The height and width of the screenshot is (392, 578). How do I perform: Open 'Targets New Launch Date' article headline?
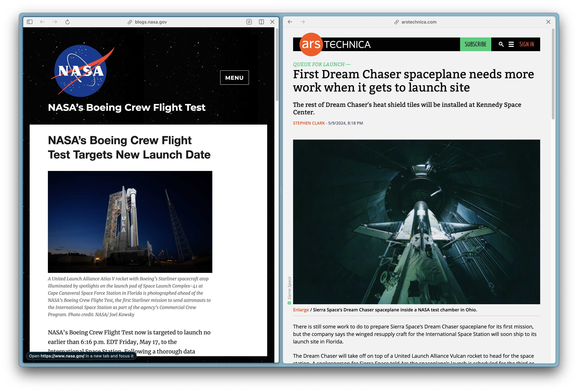(x=129, y=147)
